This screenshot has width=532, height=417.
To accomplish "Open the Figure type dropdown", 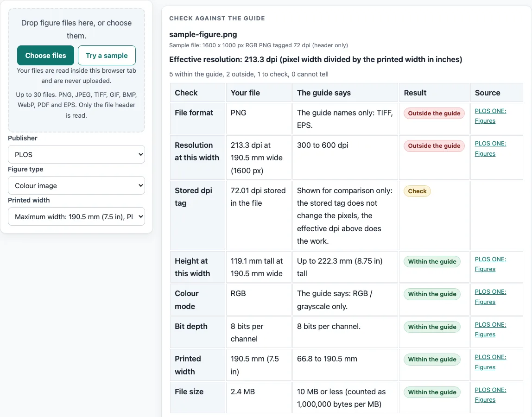I will (76, 186).
